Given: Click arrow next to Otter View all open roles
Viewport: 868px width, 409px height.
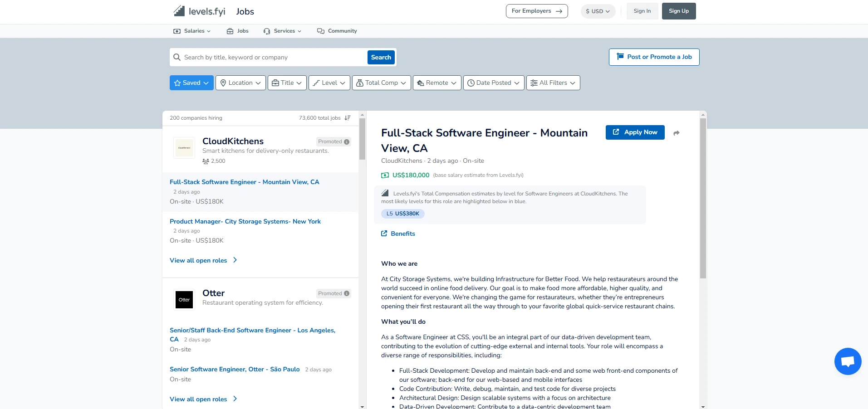Looking at the screenshot, I should coord(235,399).
